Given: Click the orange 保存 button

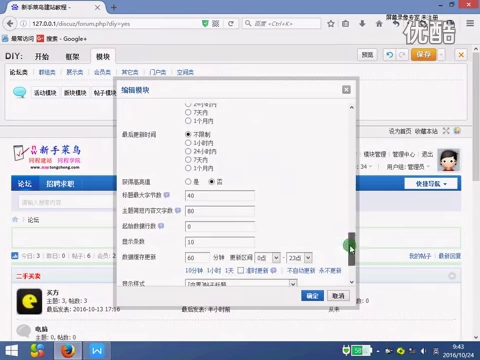Looking at the screenshot, I should [x=423, y=55].
